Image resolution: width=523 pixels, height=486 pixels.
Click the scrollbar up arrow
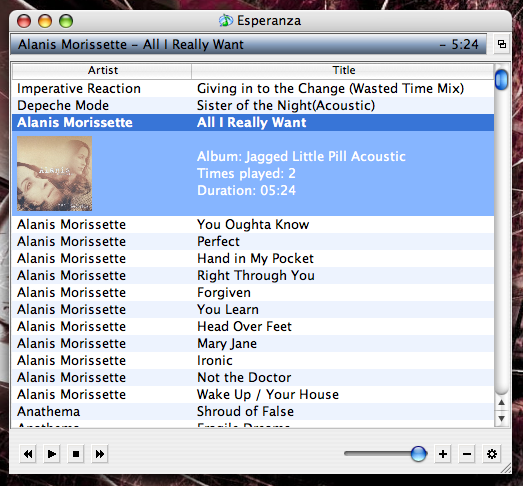pos(501,403)
